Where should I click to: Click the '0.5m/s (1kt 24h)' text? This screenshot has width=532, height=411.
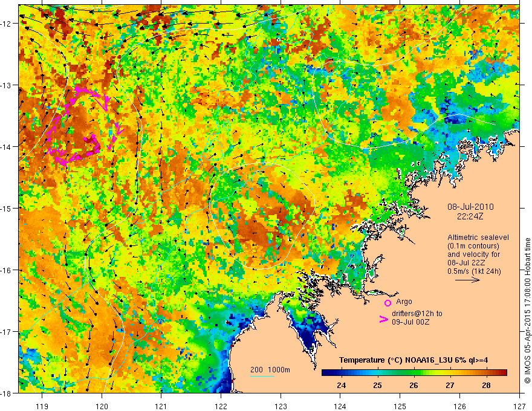pyautogui.click(x=474, y=271)
